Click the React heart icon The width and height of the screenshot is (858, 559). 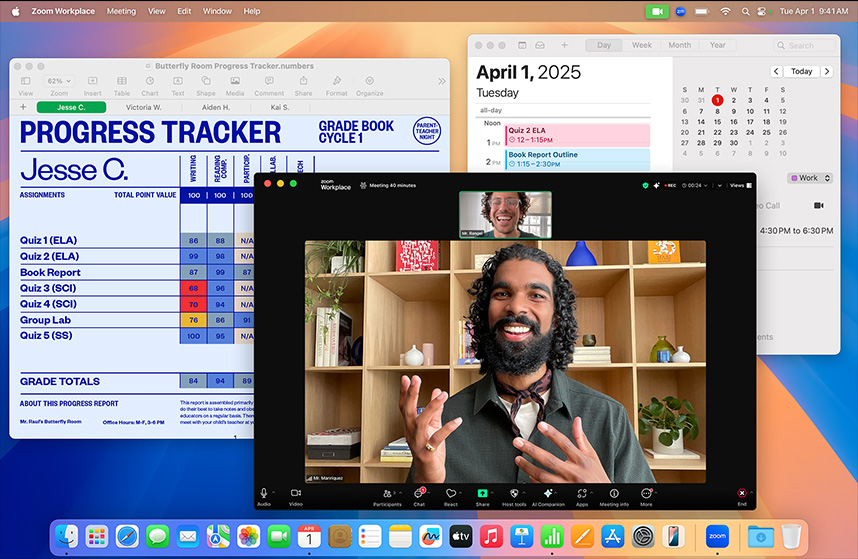[451, 494]
